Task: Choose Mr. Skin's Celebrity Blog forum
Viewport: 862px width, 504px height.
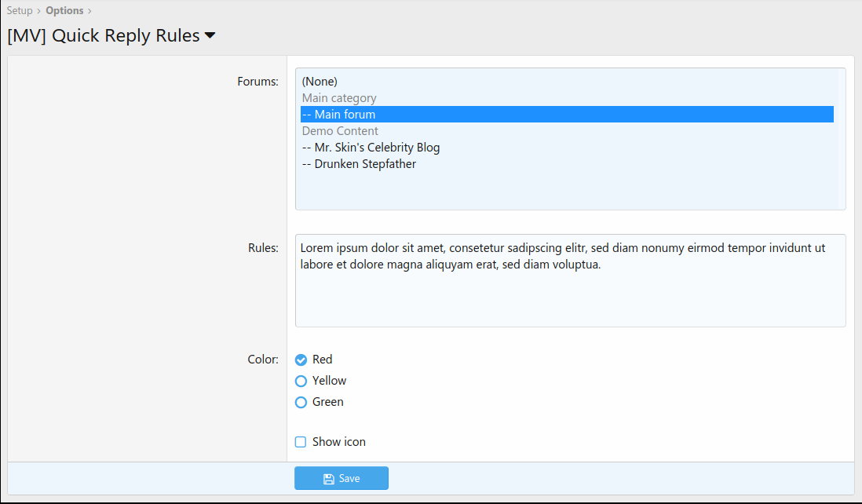Action: pos(371,148)
